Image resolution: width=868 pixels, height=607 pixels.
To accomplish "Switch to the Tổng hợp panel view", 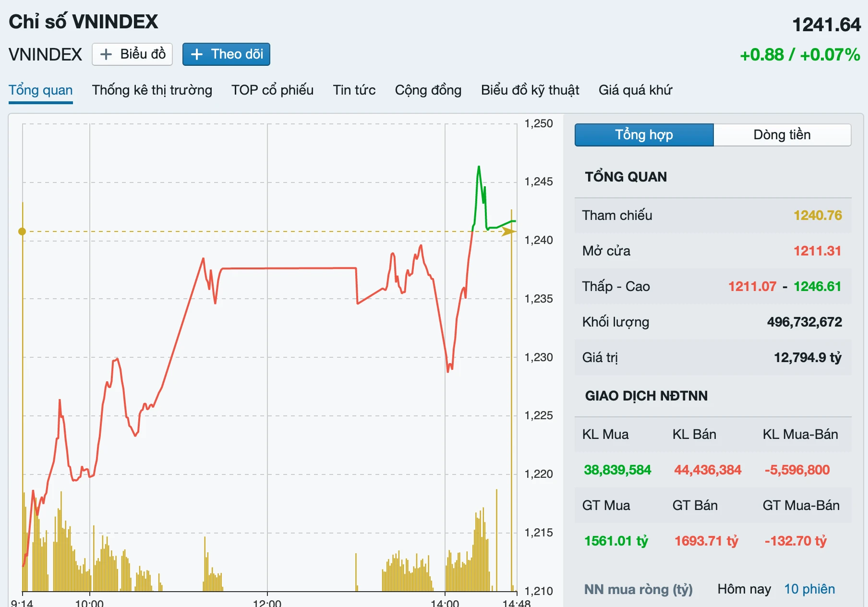I will point(644,135).
